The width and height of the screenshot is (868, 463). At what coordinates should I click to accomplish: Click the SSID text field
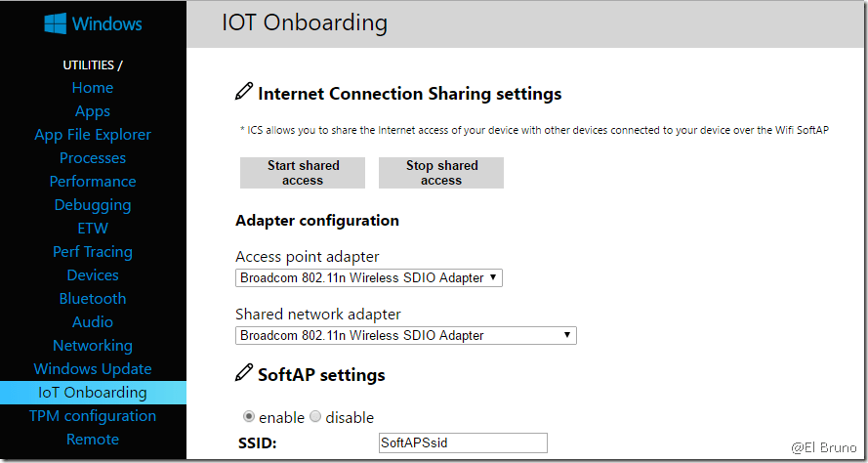[463, 442]
